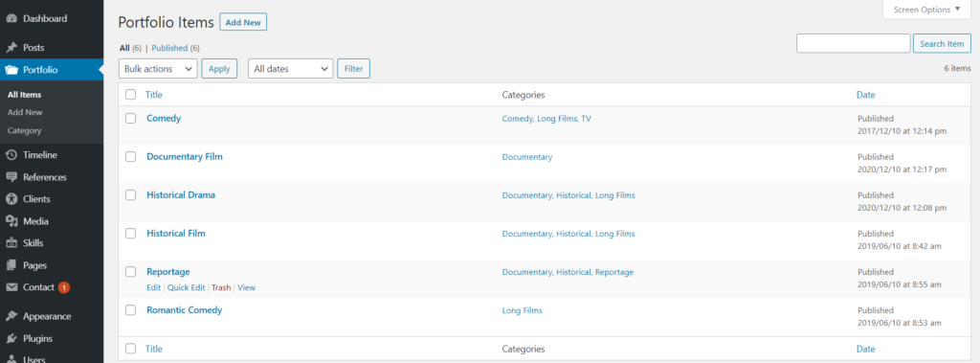Click the Timeline clock icon
The image size is (980, 363).
coord(11,155)
